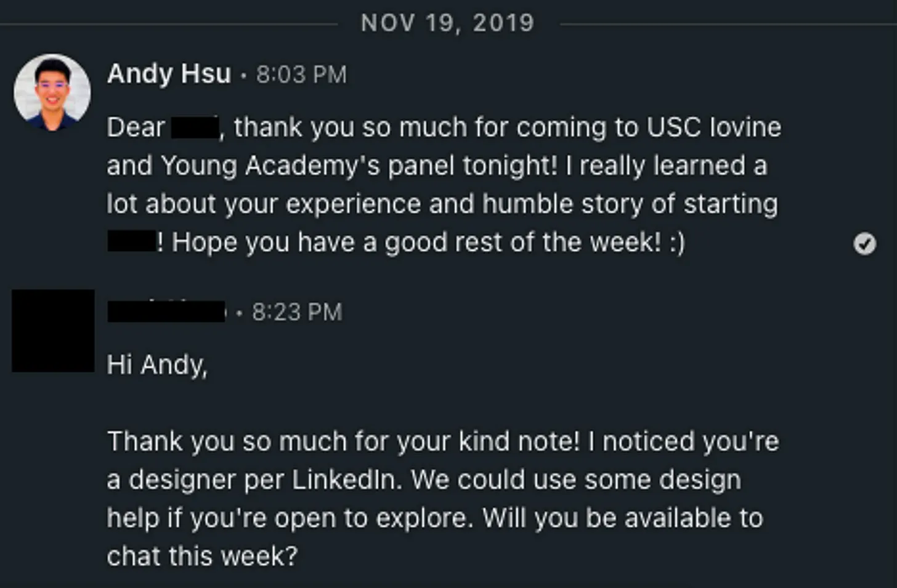Viewport: 897px width, 588px height.
Task: Click the "USC Iovine" text in Andy's message
Action: (x=713, y=127)
